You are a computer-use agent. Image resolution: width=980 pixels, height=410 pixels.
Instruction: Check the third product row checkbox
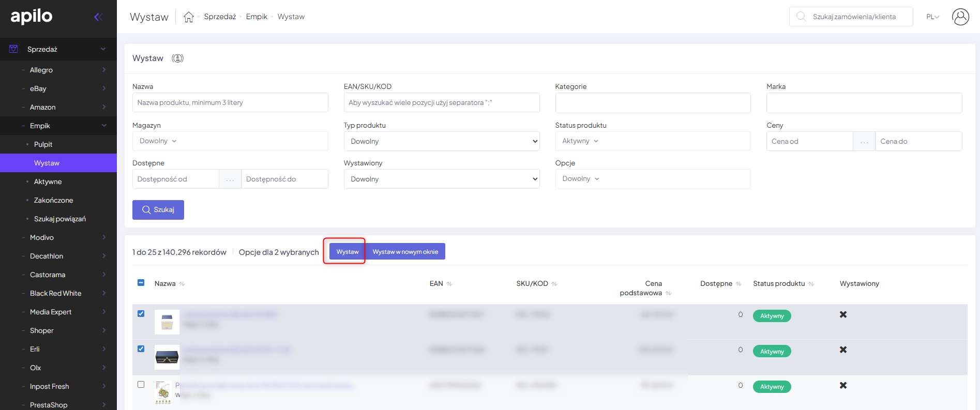coord(141,385)
